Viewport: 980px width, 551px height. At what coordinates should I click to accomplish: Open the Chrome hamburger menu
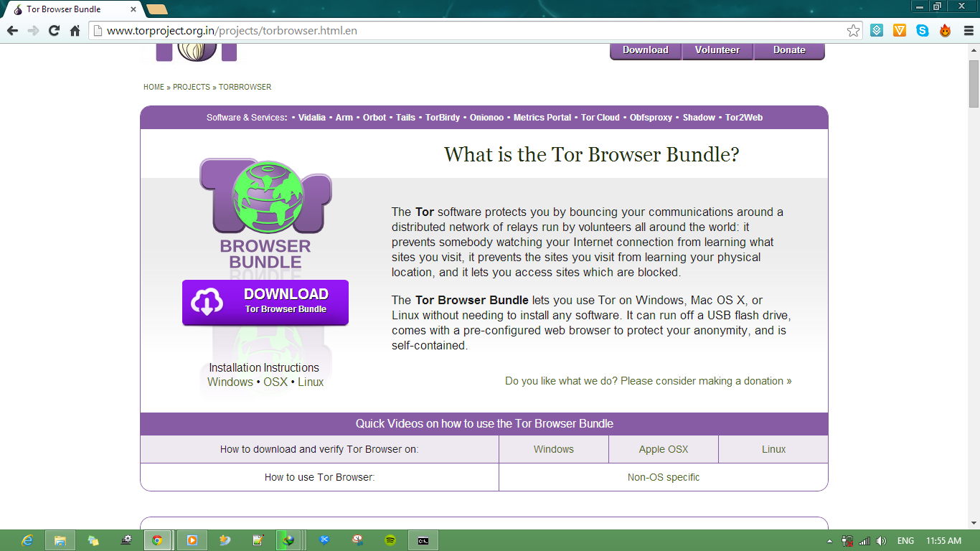pos(967,31)
